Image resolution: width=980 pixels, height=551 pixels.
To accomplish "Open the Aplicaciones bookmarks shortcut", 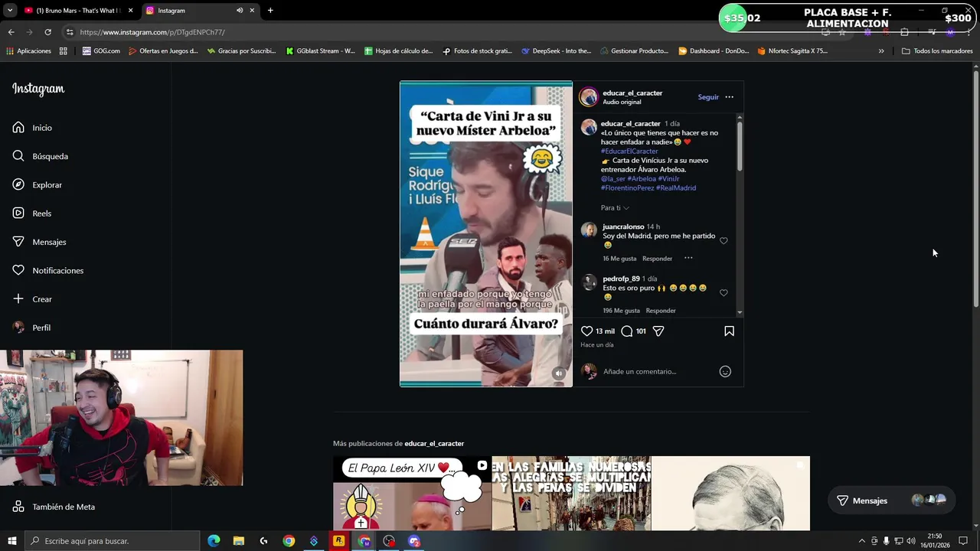I will [x=28, y=51].
